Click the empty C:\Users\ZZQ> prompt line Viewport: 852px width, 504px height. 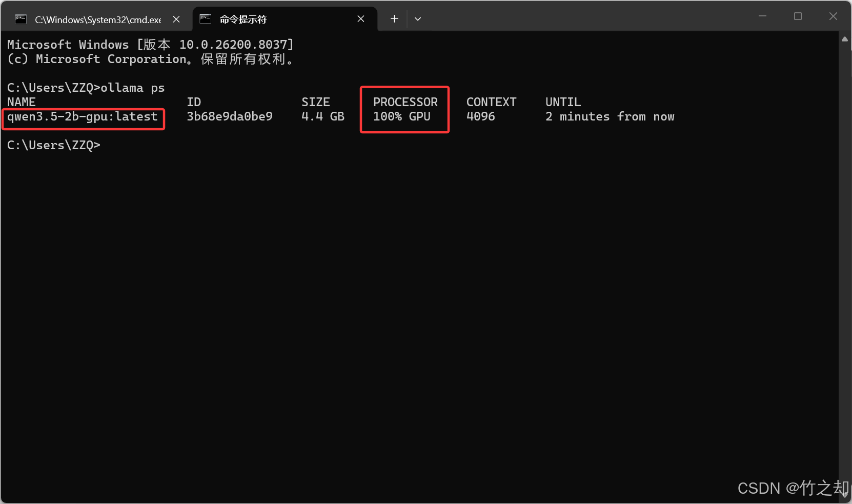54,146
